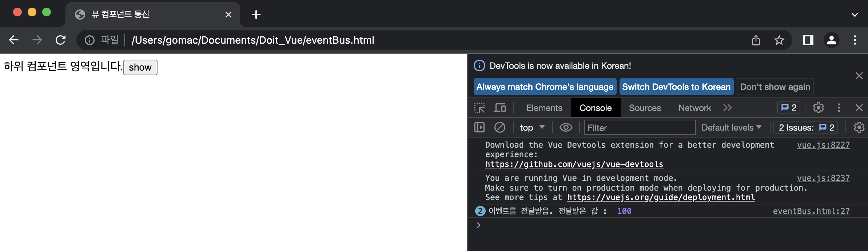Click Switch DevTools to Korean

tap(676, 87)
